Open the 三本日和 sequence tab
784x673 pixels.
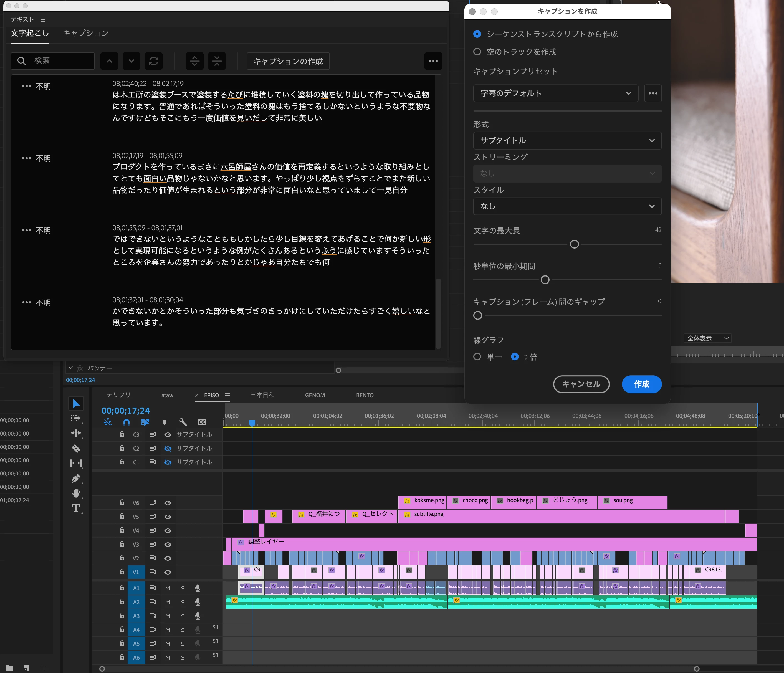tap(262, 395)
